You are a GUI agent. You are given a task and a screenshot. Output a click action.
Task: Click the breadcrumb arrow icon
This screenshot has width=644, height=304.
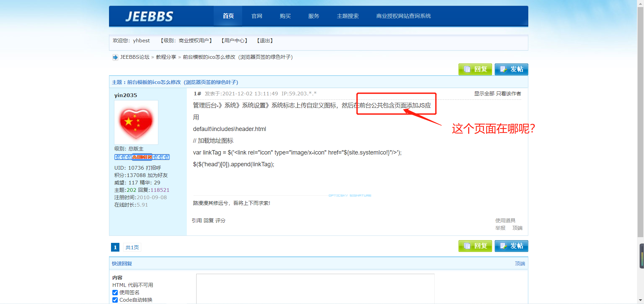[x=115, y=57]
